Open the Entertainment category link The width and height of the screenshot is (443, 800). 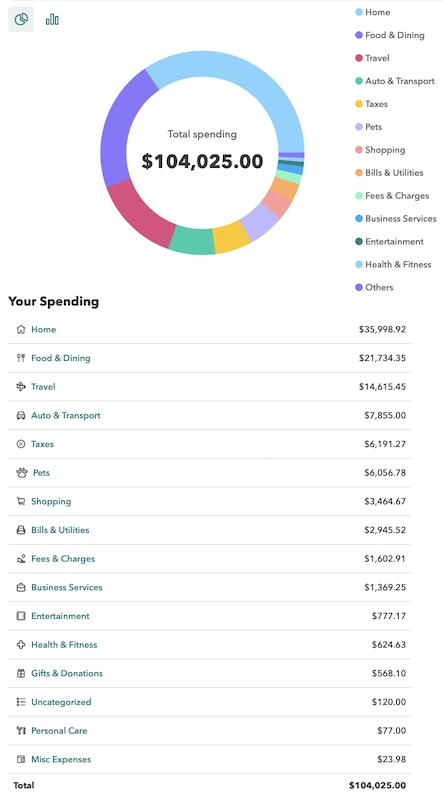pos(60,616)
